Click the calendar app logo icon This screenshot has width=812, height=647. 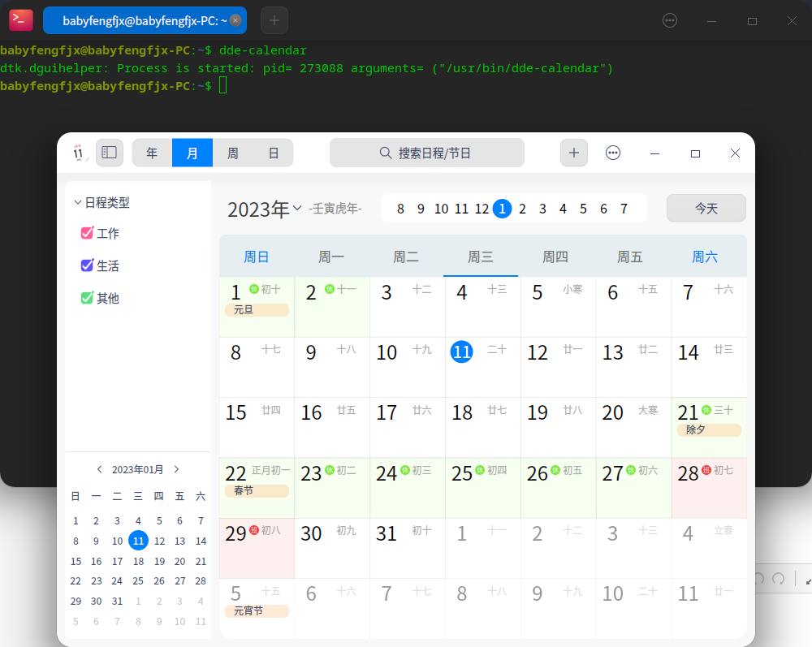pos(79,152)
